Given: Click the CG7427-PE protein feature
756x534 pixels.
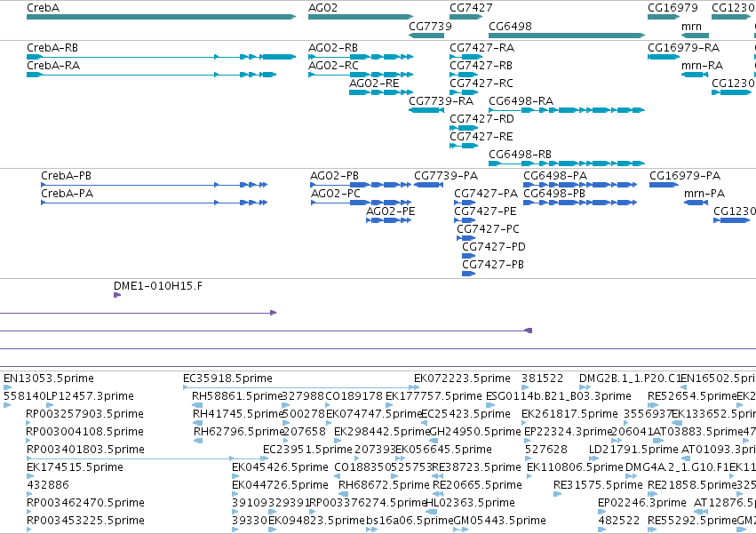Looking at the screenshot, I should [x=465, y=220].
